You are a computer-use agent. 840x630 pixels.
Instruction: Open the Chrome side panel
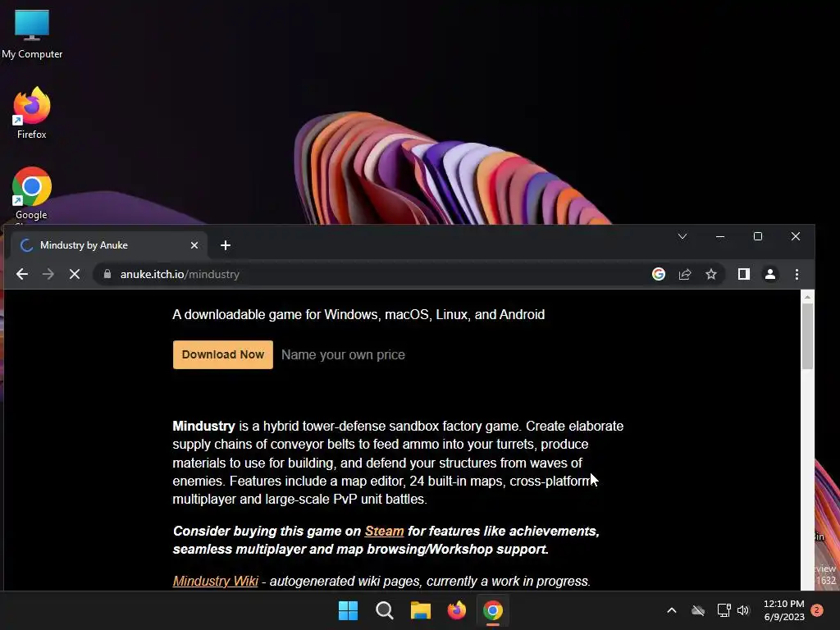[743, 274]
